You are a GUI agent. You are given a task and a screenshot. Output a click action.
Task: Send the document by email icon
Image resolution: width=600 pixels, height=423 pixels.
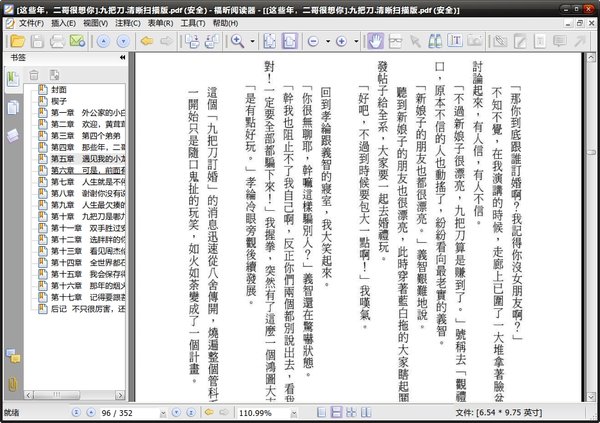[77, 42]
